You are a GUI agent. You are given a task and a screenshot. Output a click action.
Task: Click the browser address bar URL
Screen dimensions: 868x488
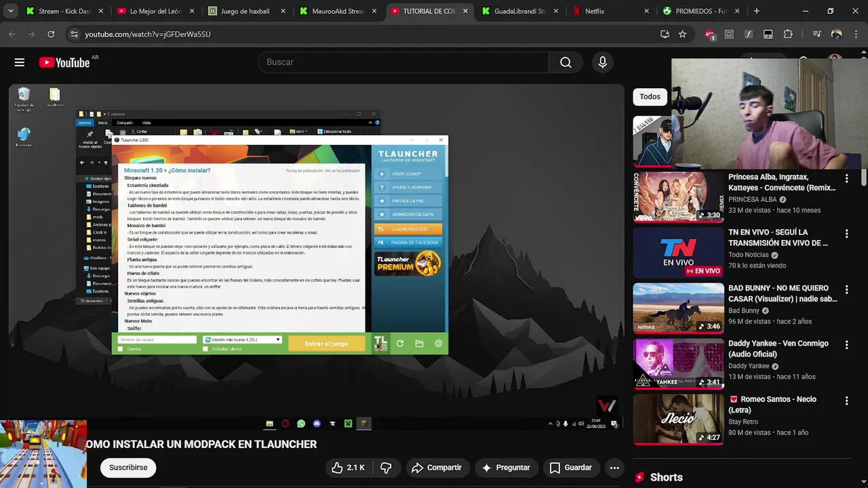(148, 34)
